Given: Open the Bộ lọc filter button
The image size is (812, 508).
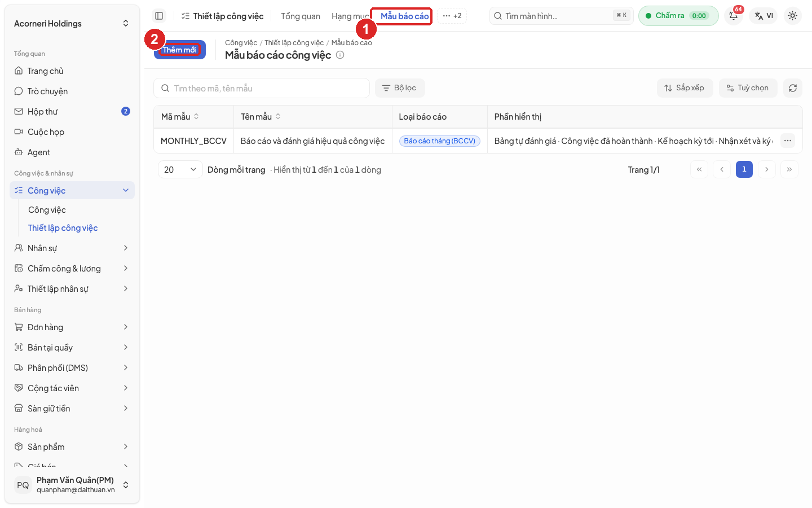Looking at the screenshot, I should 400,88.
